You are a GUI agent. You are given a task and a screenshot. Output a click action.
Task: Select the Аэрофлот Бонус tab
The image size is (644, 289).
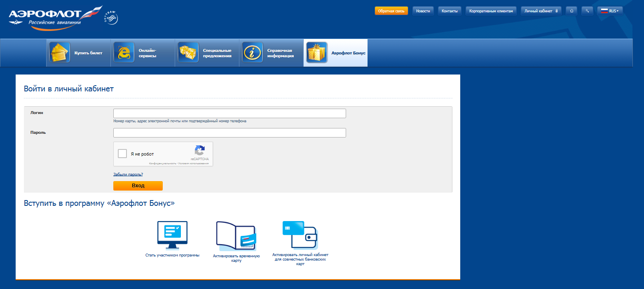(x=335, y=53)
